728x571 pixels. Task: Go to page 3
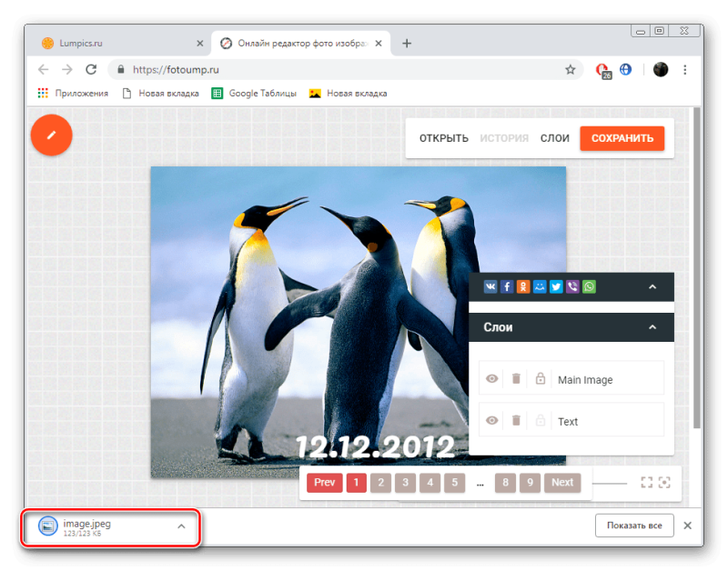[406, 483]
